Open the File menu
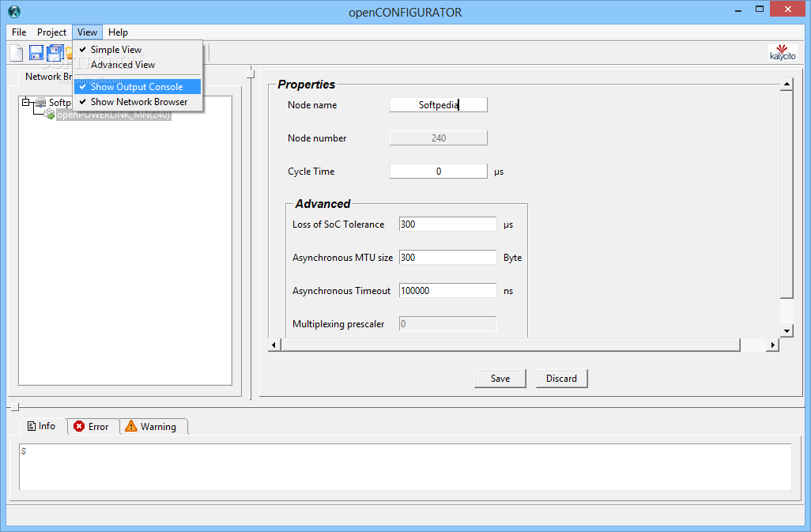This screenshot has height=532, width=811. [x=19, y=32]
